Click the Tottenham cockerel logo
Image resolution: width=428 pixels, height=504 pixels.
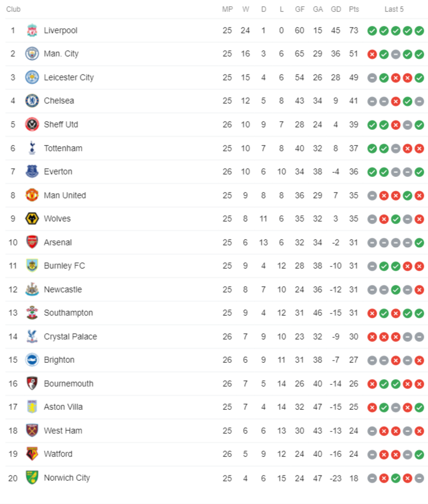point(32,148)
